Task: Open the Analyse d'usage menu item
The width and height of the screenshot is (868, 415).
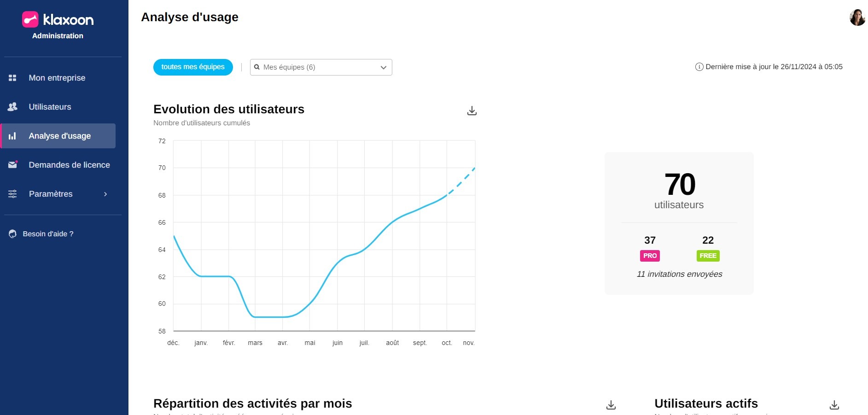Action: tap(59, 136)
